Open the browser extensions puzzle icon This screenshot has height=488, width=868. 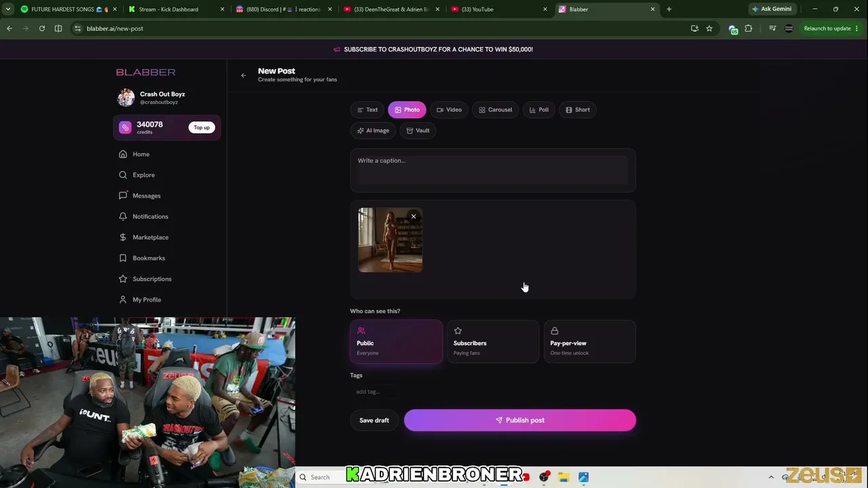(x=749, y=28)
